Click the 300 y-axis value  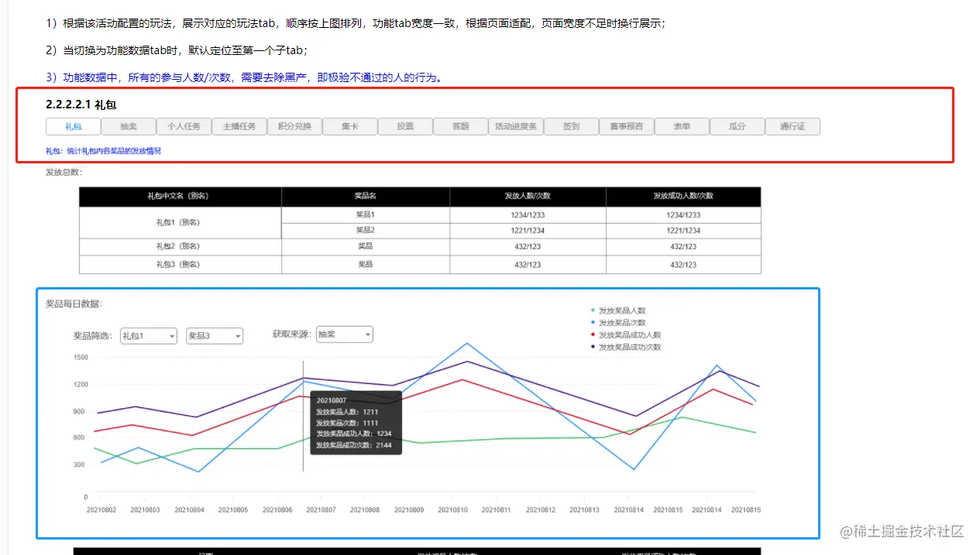(x=81, y=464)
